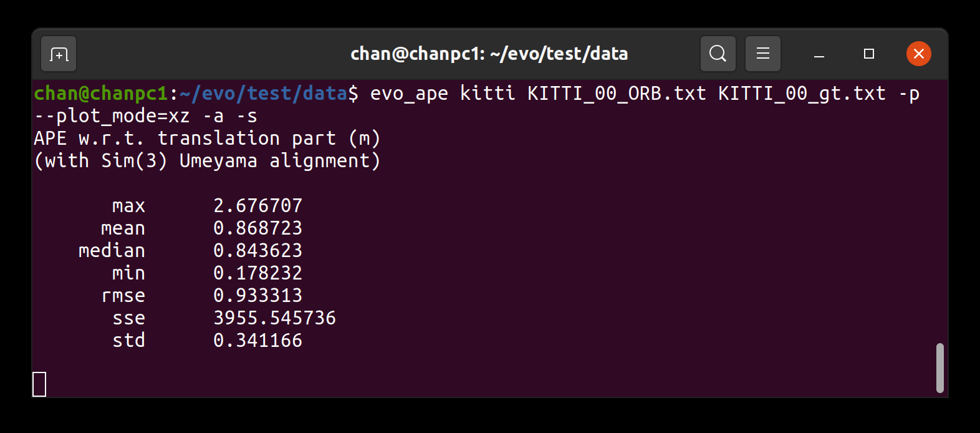Viewport: 980px width, 433px height.
Task: Click the window title chan@chanpc1: ~/evo/test/data
Action: click(x=489, y=54)
